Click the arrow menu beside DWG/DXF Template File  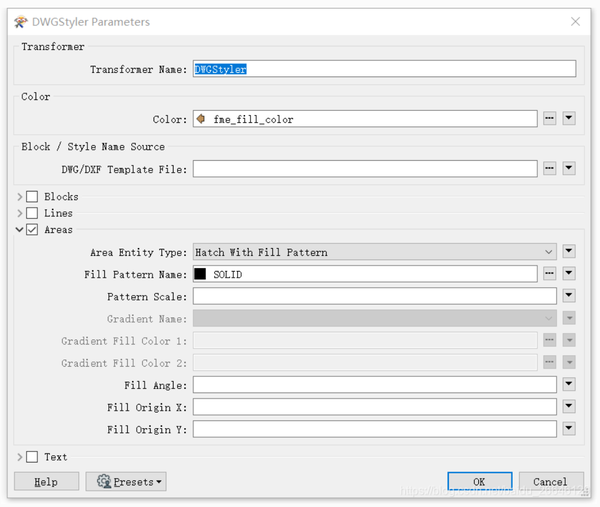[x=569, y=169]
